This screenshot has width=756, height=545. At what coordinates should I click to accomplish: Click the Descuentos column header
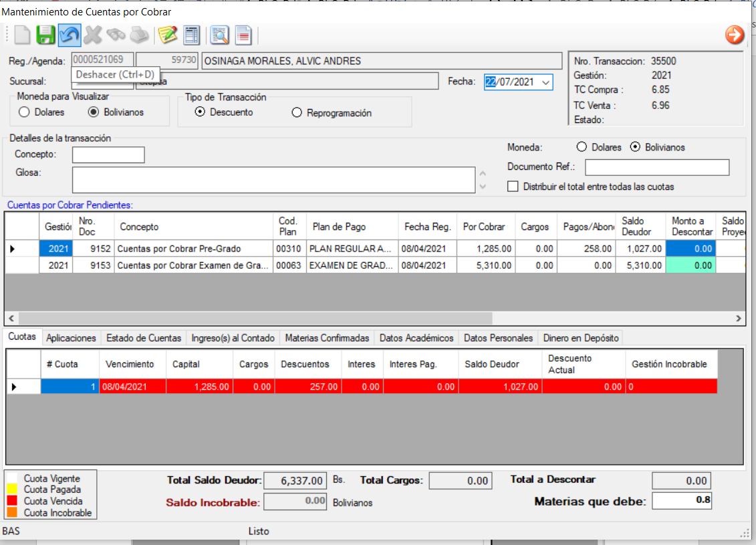point(308,364)
